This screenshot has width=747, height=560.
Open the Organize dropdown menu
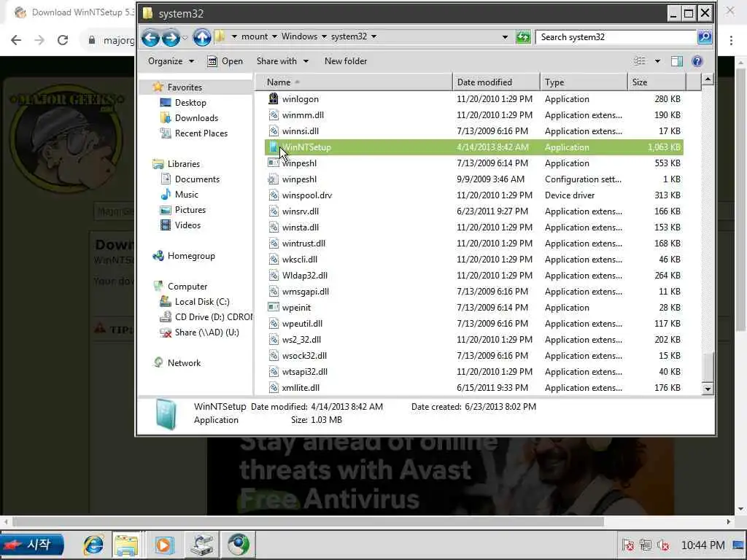171,61
